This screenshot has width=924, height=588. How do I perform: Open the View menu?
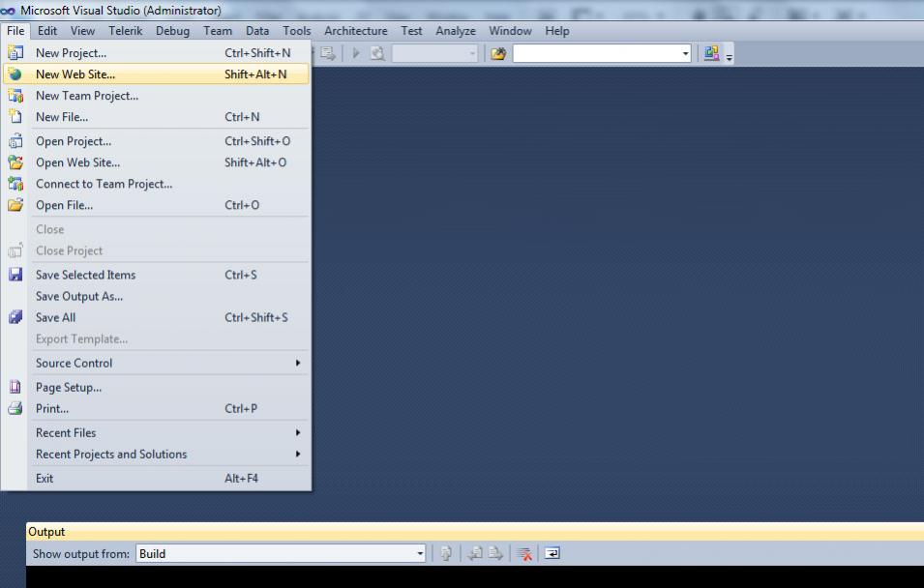tap(82, 31)
